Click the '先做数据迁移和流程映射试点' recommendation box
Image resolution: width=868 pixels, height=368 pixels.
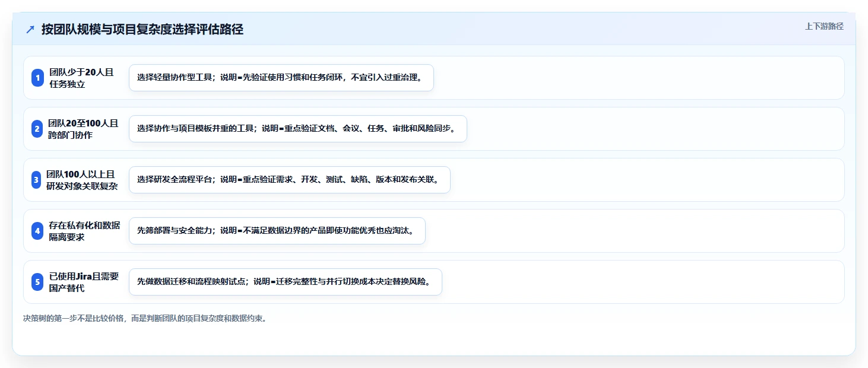(286, 282)
